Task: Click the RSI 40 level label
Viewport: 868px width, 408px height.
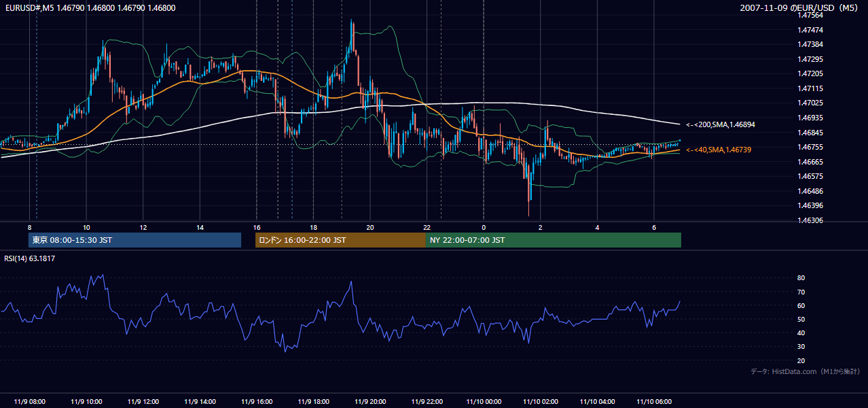Action: point(801,333)
